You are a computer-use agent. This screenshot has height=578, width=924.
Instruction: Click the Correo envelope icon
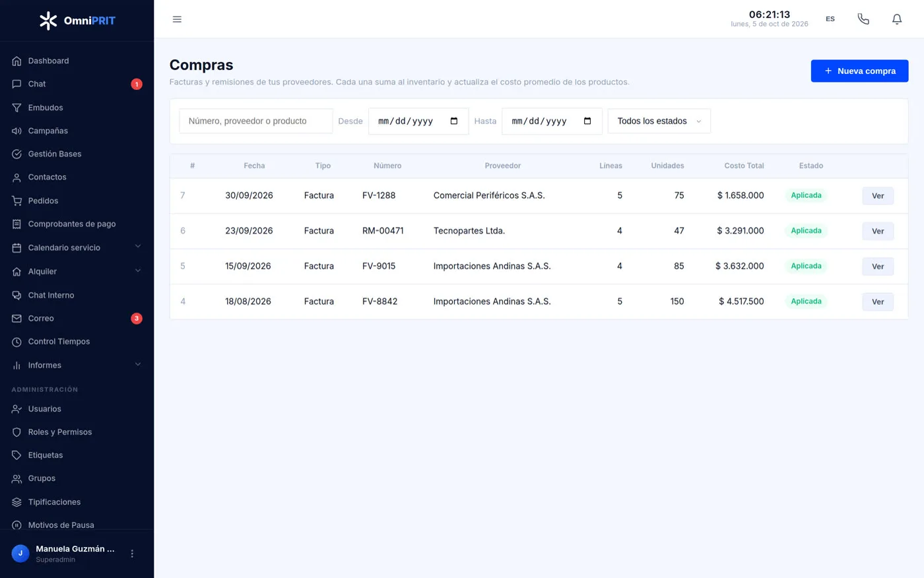pos(17,318)
